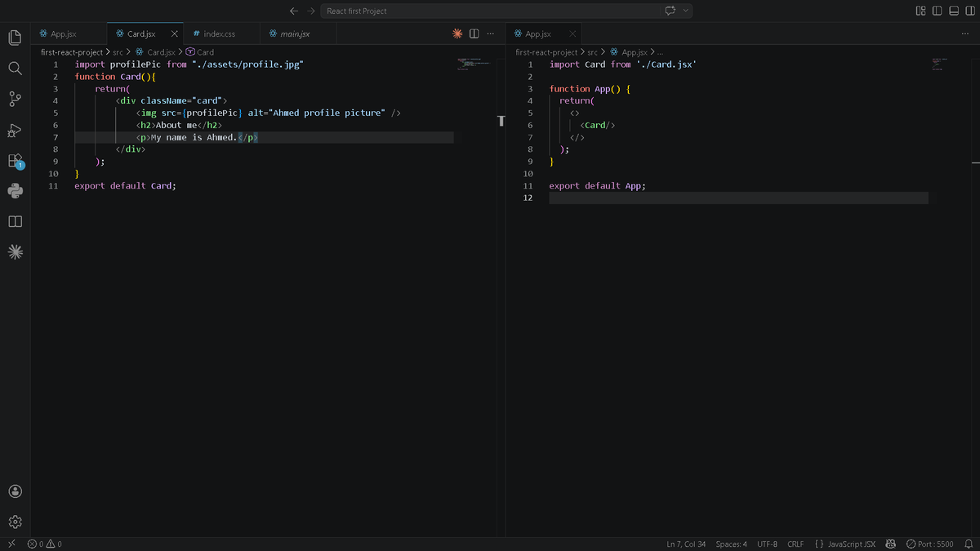Click the JavaScript JSX language mode label
980x551 pixels.
[851, 544]
